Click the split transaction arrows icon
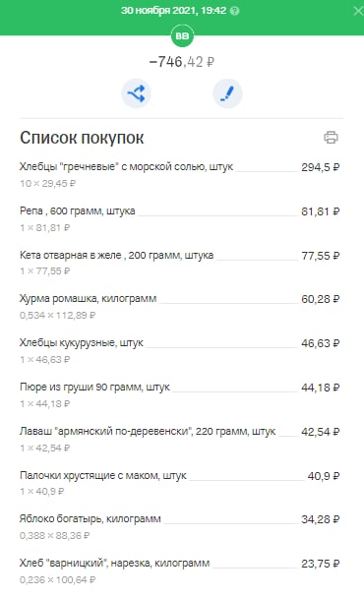 point(137,93)
